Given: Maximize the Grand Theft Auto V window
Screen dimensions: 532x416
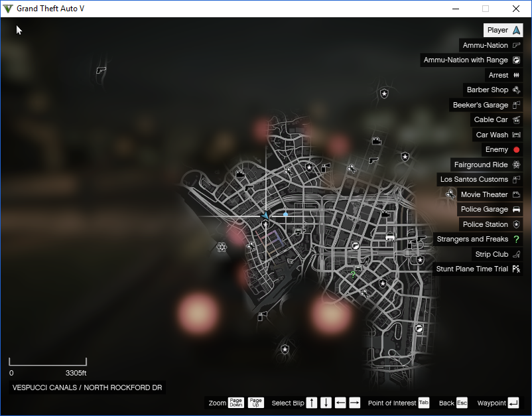Looking at the screenshot, I should [x=486, y=9].
